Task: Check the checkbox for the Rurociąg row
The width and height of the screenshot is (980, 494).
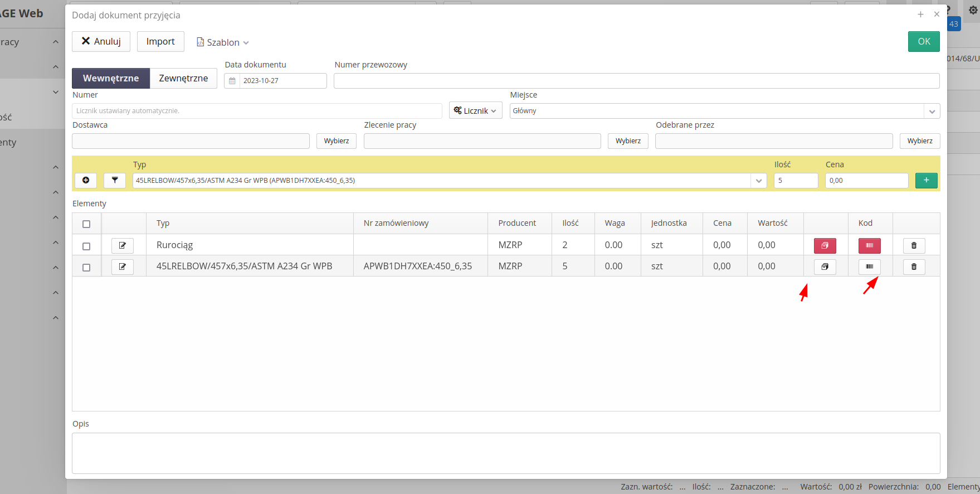Action: [86, 246]
